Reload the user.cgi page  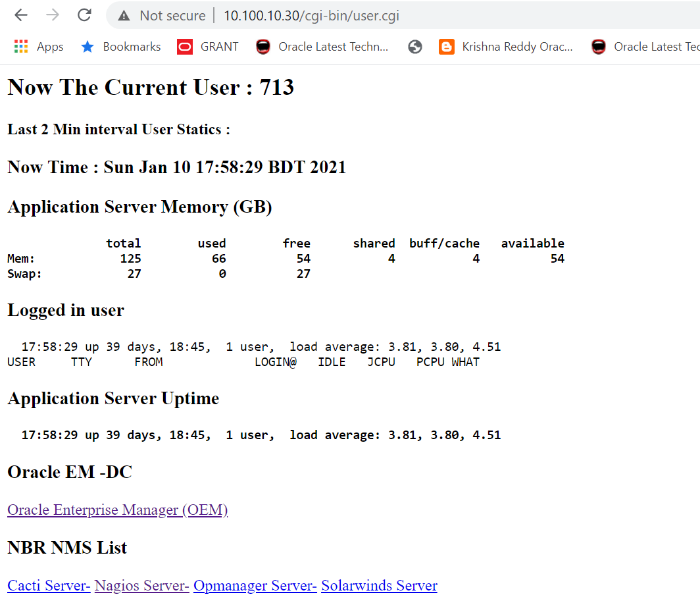[84, 15]
